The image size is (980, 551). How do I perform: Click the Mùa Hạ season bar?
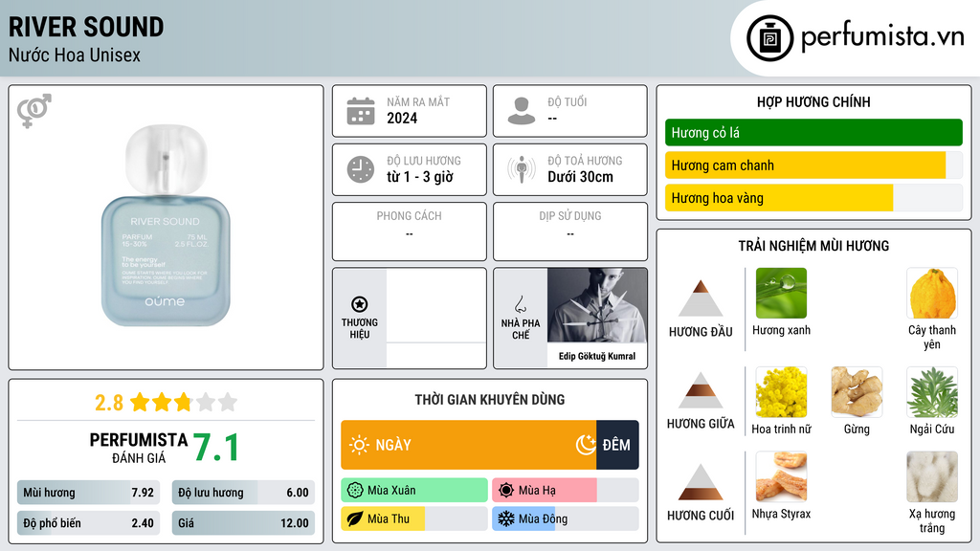point(565,491)
